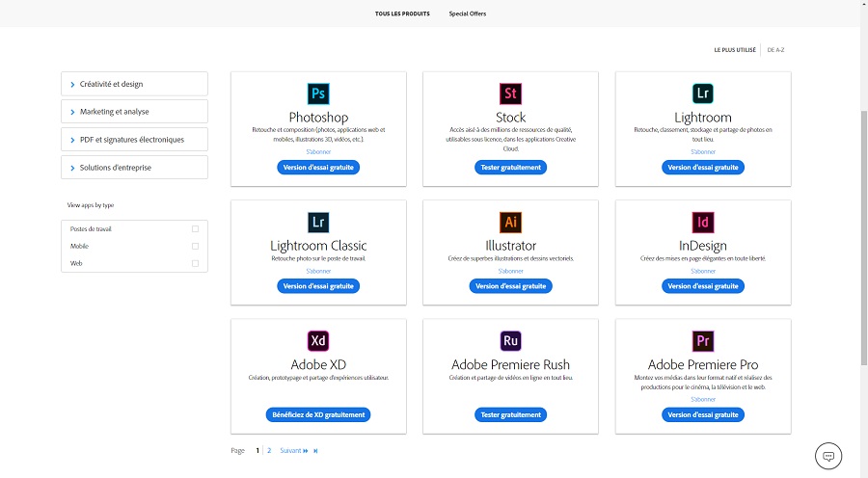Click the Lightroom Classic Lr icon
This screenshot has height=478, width=868.
click(x=318, y=223)
